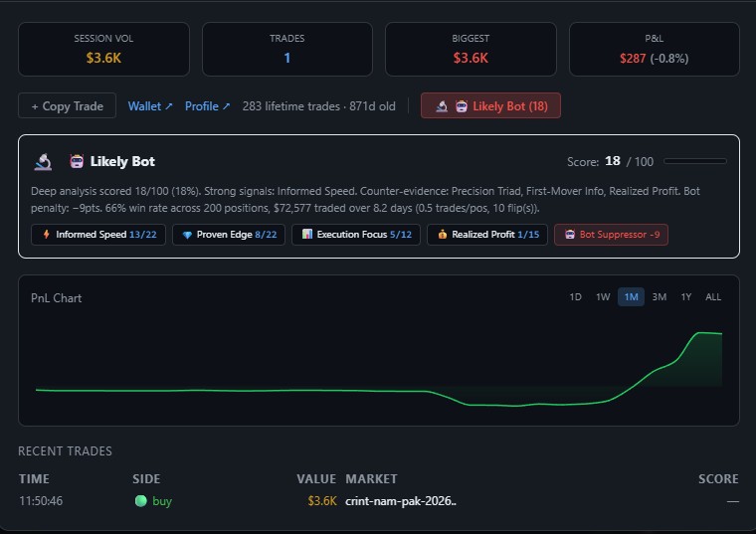756x534 pixels.
Task: Click the P&L $287 card
Action: [655, 49]
